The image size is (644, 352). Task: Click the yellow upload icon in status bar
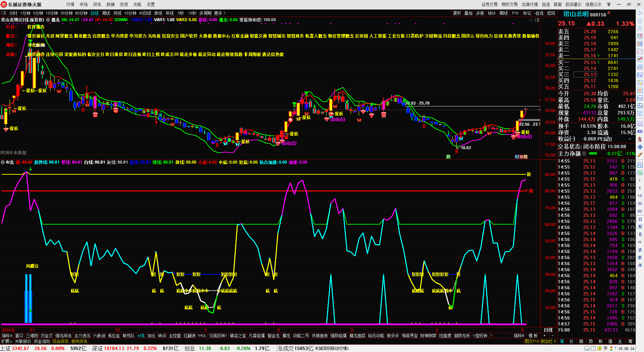[x=600, y=349]
